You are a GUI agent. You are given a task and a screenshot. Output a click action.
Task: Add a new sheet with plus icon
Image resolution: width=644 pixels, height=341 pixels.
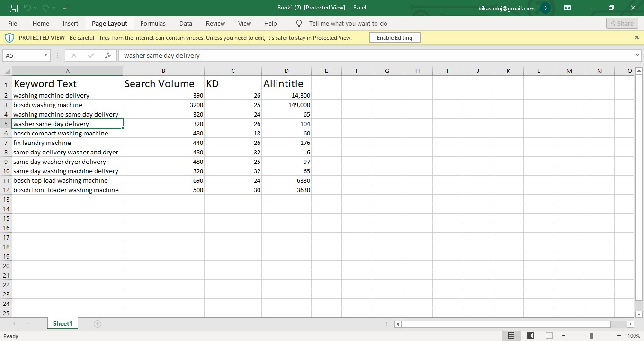(98, 324)
